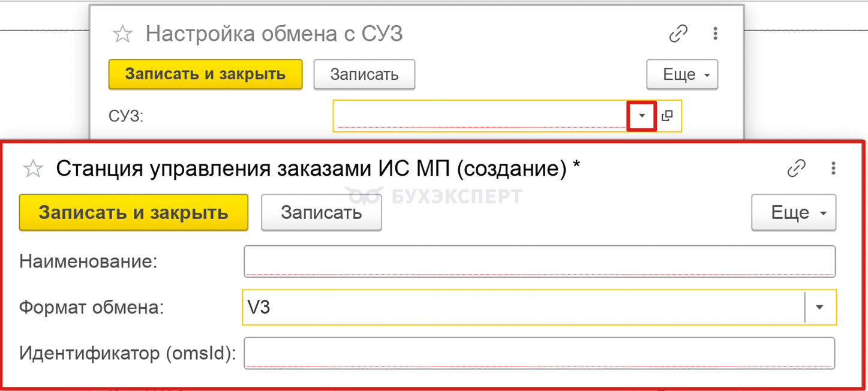Click Записать in Настройка обмена с СУЗ
Viewport: 868px width, 391px height.
tap(364, 74)
